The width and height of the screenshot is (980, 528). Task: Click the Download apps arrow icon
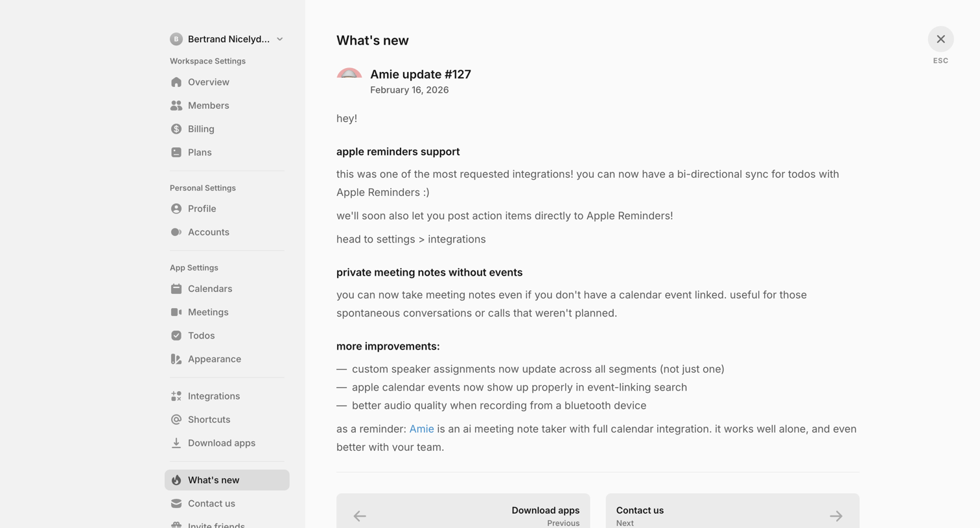(x=176, y=443)
